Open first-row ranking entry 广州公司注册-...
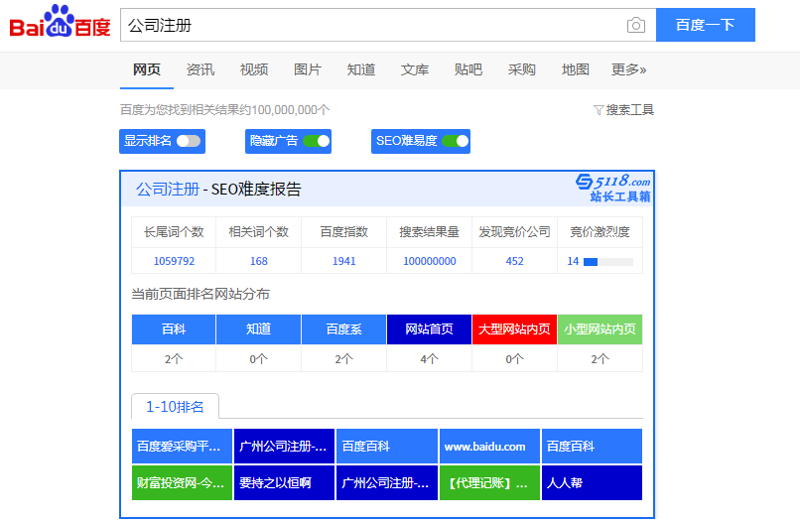 [284, 446]
